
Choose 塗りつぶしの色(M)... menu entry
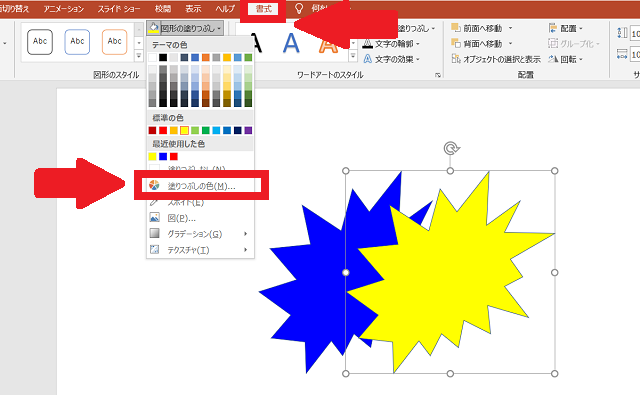(202, 186)
